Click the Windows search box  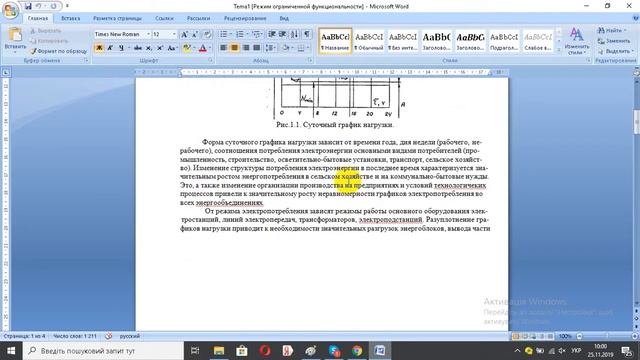tap(103, 351)
